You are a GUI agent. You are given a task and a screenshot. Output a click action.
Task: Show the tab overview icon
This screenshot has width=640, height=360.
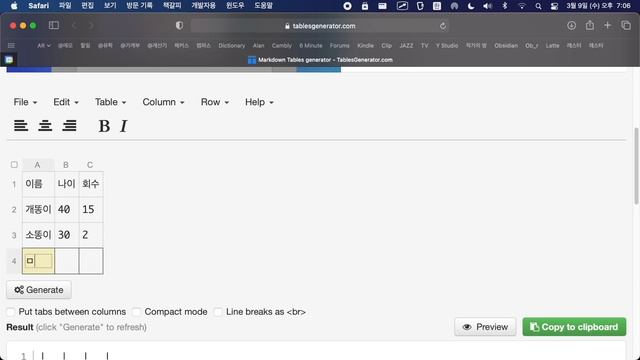tap(626, 25)
